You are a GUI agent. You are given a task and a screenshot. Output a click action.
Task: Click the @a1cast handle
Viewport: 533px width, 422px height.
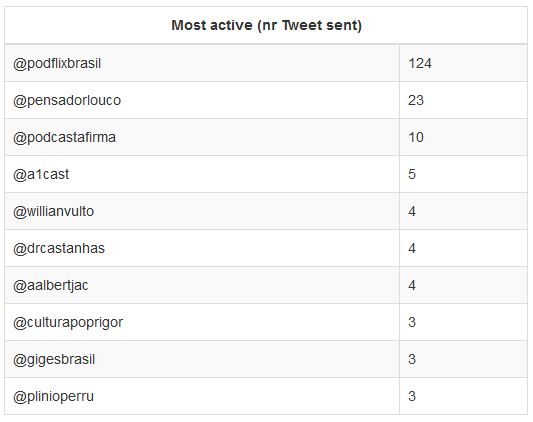click(x=41, y=174)
